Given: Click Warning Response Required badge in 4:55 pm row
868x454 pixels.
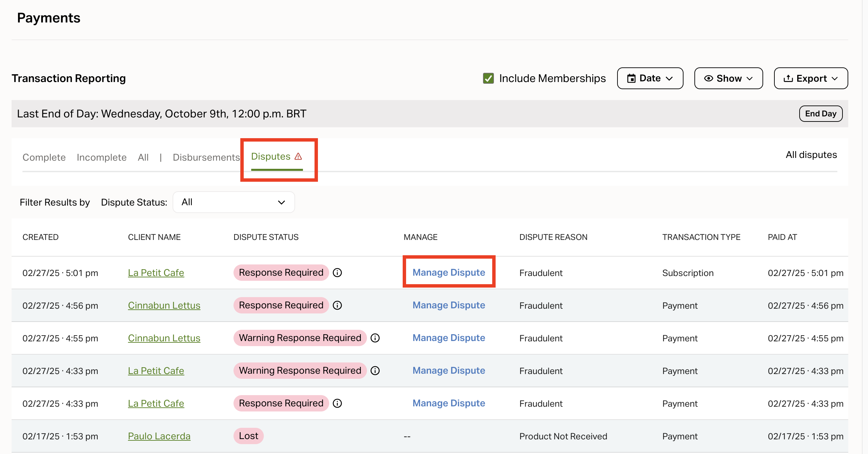Looking at the screenshot, I should click(x=300, y=338).
